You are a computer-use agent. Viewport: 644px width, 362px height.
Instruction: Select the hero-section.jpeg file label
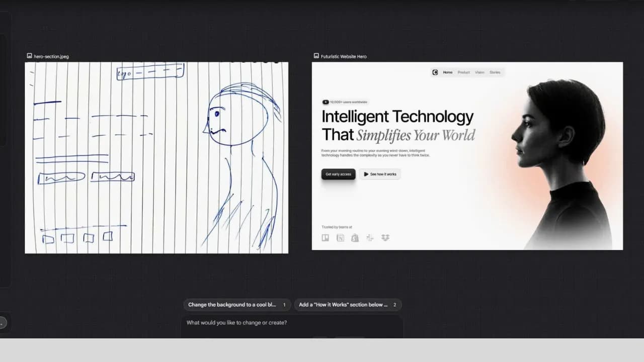tap(51, 56)
